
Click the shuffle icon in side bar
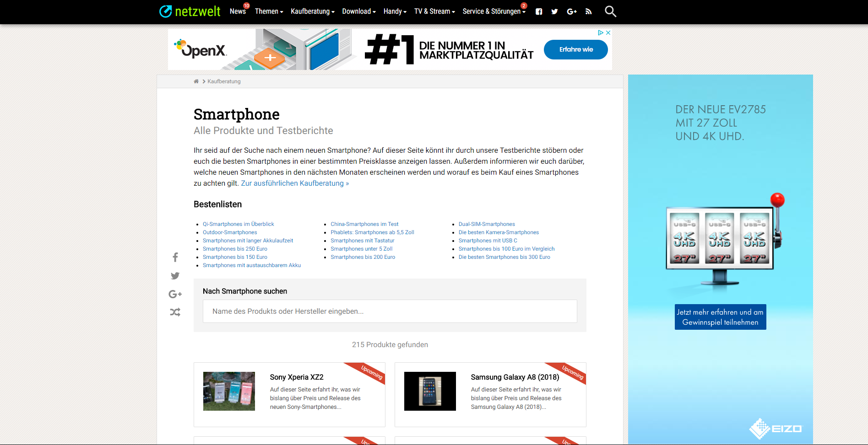(x=175, y=312)
